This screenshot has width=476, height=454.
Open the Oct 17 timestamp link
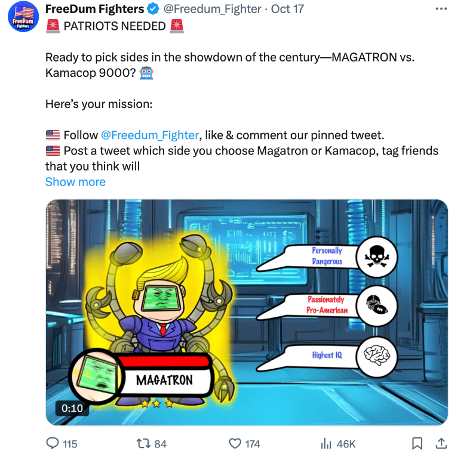coord(287,9)
